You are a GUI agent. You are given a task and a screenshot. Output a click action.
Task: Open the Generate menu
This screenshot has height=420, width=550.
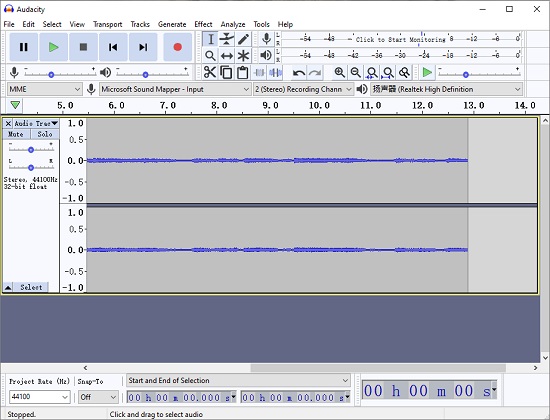tap(172, 24)
